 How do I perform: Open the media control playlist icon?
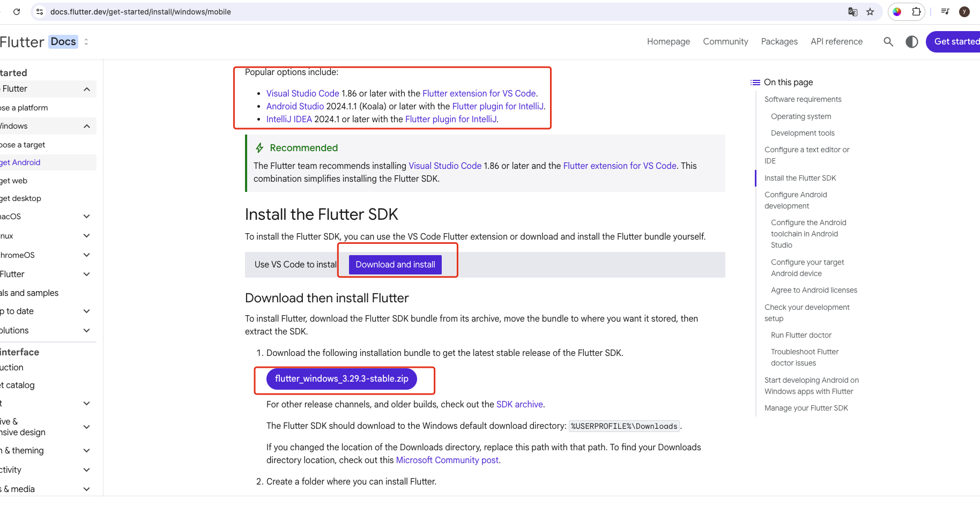[945, 12]
